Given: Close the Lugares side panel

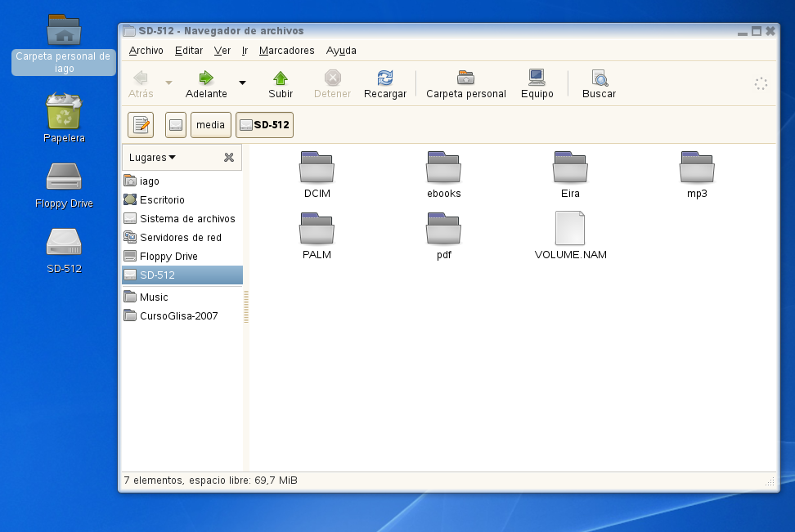Looking at the screenshot, I should pyautogui.click(x=229, y=157).
